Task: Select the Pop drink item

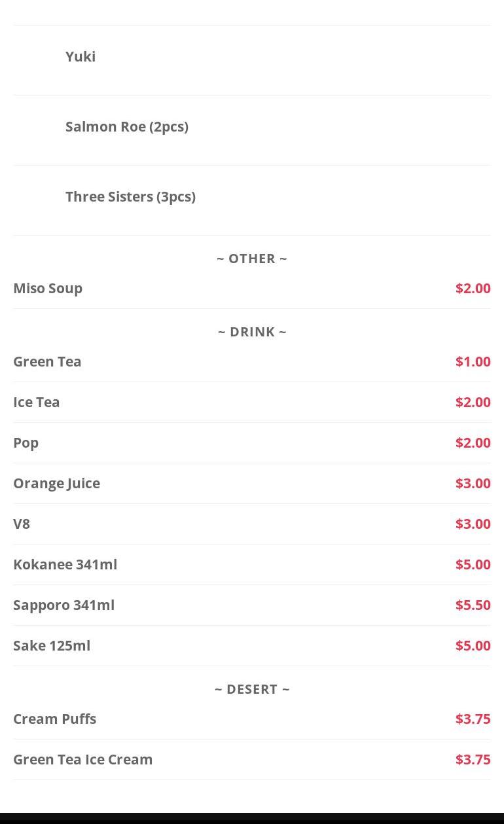Action: coord(26,442)
